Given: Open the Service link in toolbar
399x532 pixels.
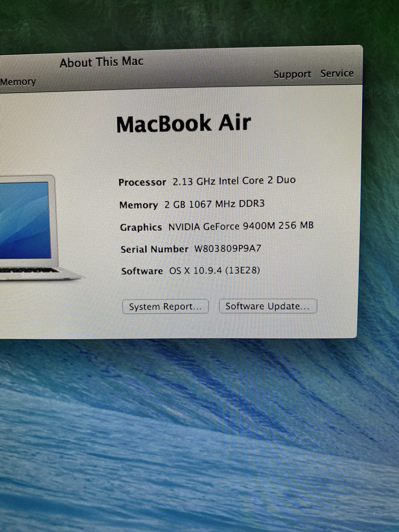Looking at the screenshot, I should [x=337, y=73].
